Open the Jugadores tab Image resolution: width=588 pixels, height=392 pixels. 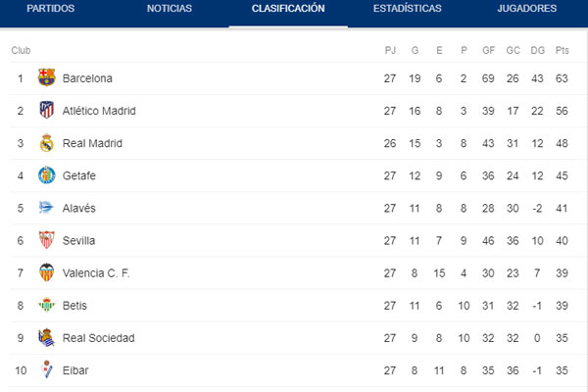(526, 9)
